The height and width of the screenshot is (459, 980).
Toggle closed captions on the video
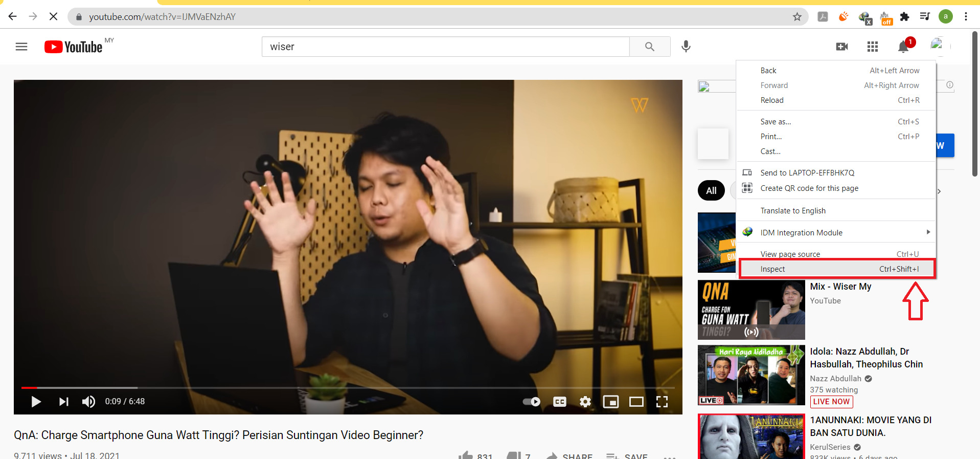point(560,402)
